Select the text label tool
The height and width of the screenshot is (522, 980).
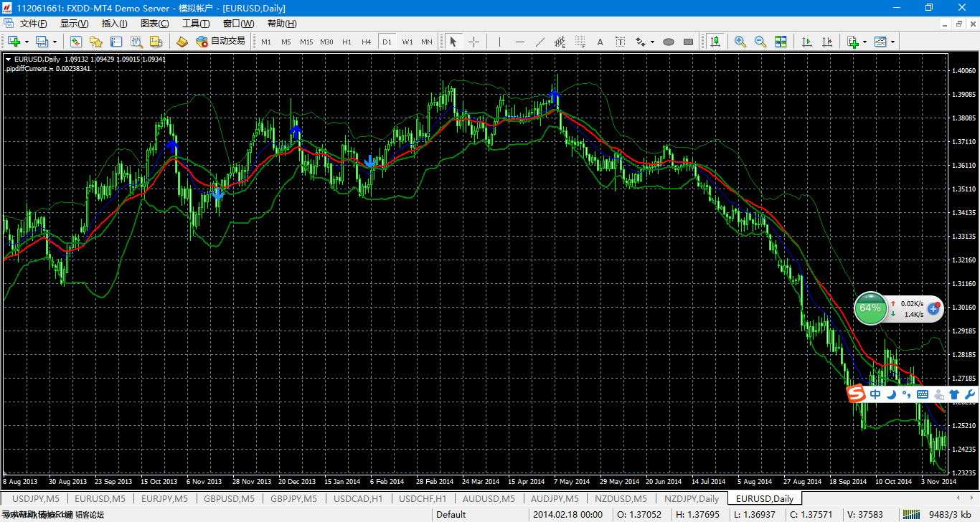621,42
